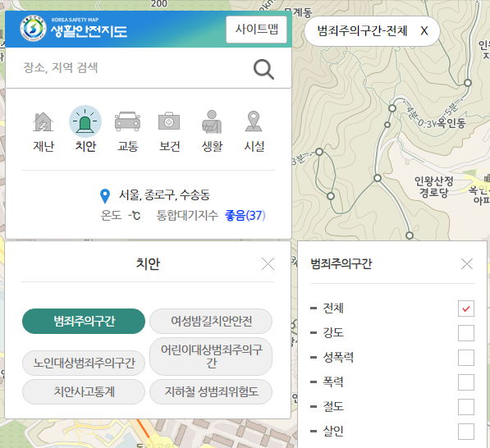The height and width of the screenshot is (448, 490).
Task: Check the 강도 checkbox
Action: 466,333
